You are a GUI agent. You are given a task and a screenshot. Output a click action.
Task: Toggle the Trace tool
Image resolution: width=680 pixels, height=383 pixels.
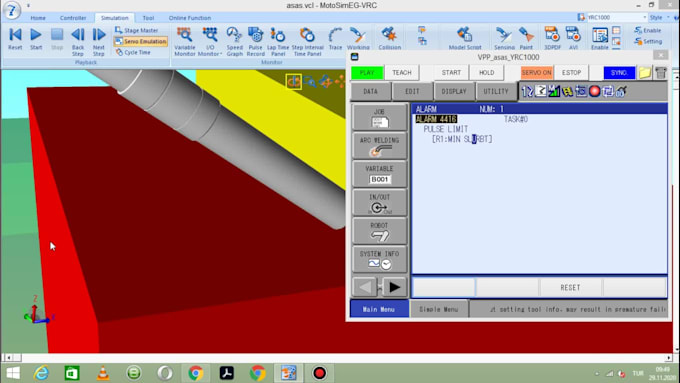pos(335,39)
